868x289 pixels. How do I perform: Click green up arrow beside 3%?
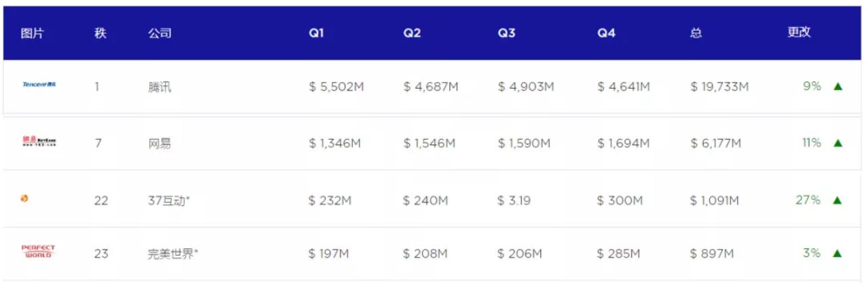click(837, 253)
